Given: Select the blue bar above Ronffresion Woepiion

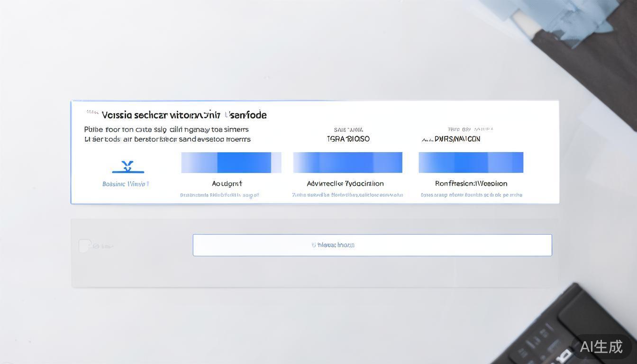Looking at the screenshot, I should (471, 163).
